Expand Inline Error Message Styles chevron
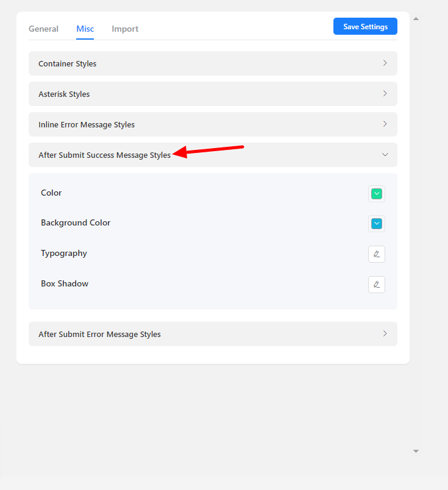 point(385,124)
